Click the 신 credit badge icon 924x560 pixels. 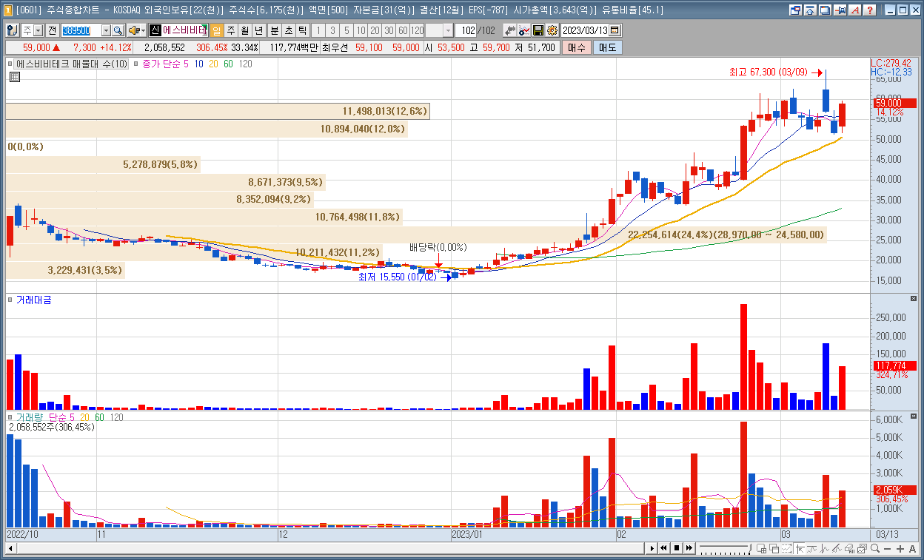pyautogui.click(x=155, y=30)
